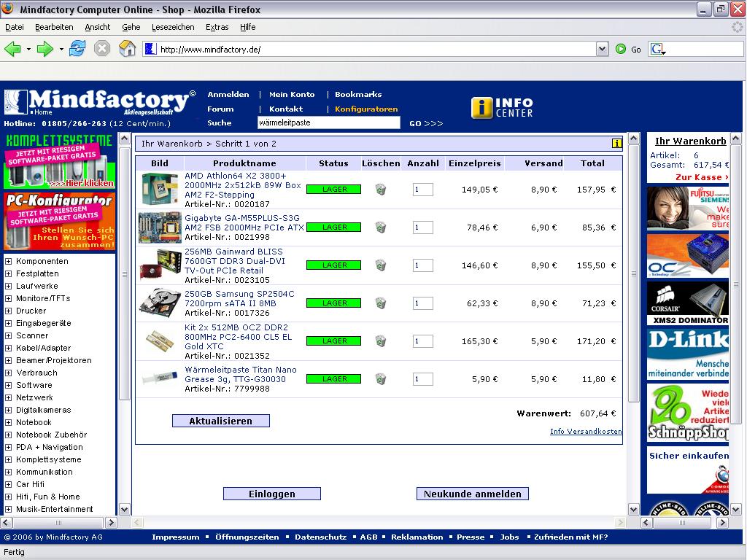747x560 pixels.
Task: Expand the Monitore/TFTs category
Action: [x=8, y=298]
